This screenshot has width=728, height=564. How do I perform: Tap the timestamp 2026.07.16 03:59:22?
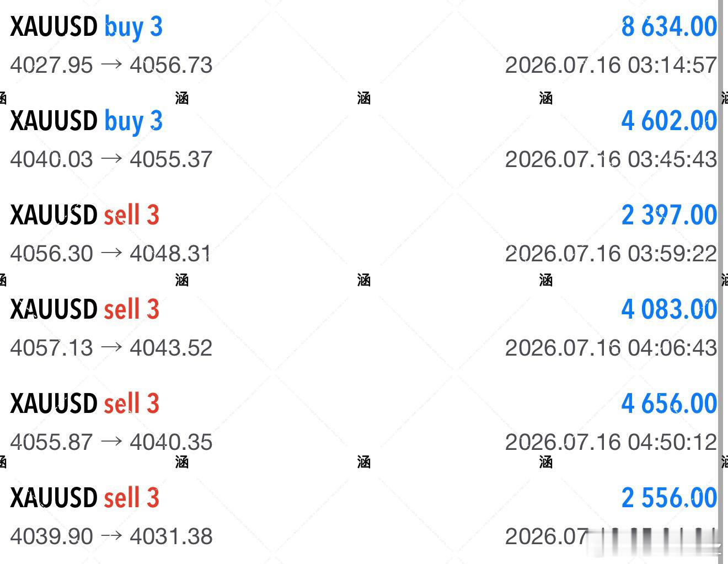pyautogui.click(x=611, y=254)
